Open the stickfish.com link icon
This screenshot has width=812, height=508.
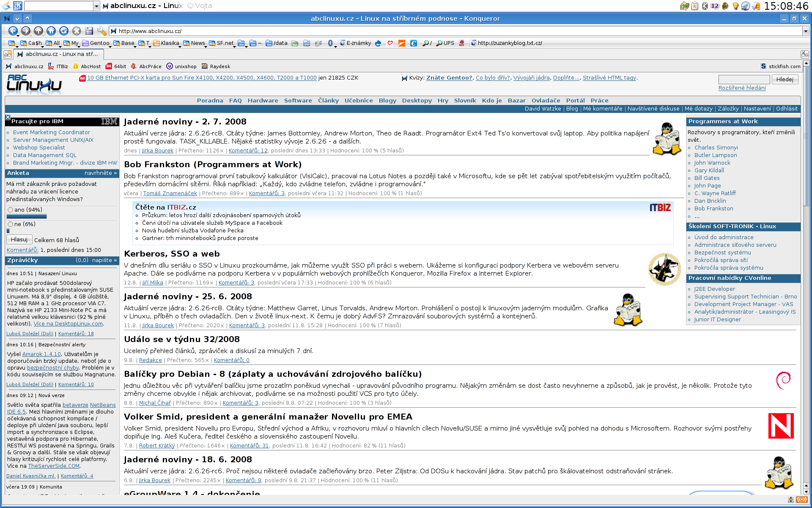(x=763, y=66)
